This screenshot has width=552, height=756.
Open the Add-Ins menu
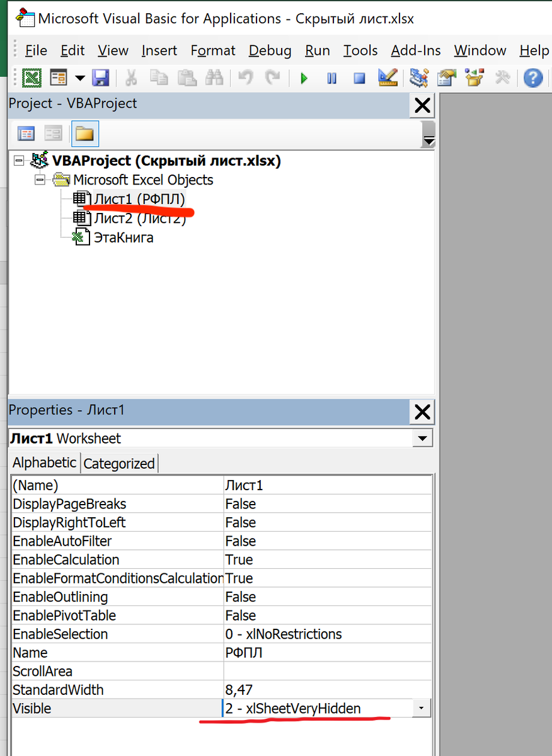tap(416, 50)
